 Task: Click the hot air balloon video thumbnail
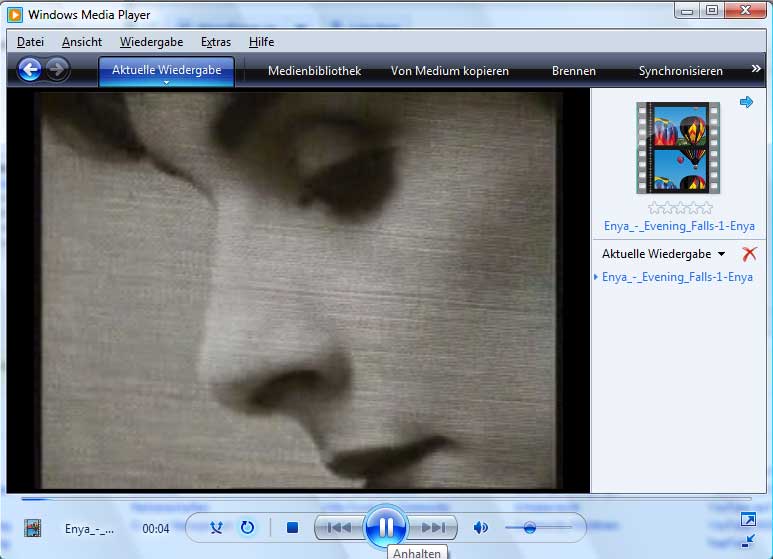(678, 147)
